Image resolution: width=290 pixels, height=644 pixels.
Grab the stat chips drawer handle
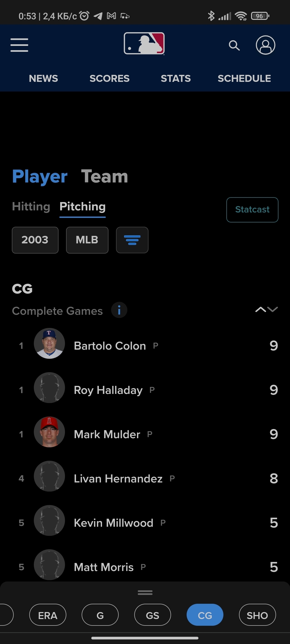pos(145,593)
